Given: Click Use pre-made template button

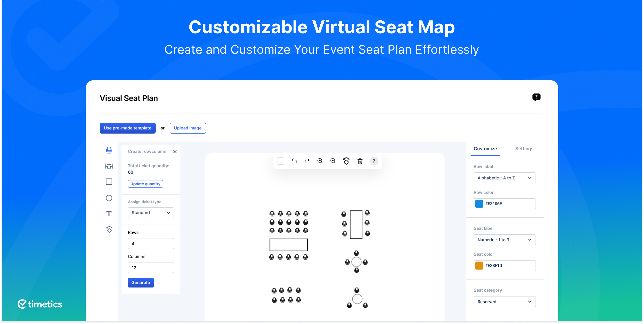Looking at the screenshot, I should coord(128,128).
